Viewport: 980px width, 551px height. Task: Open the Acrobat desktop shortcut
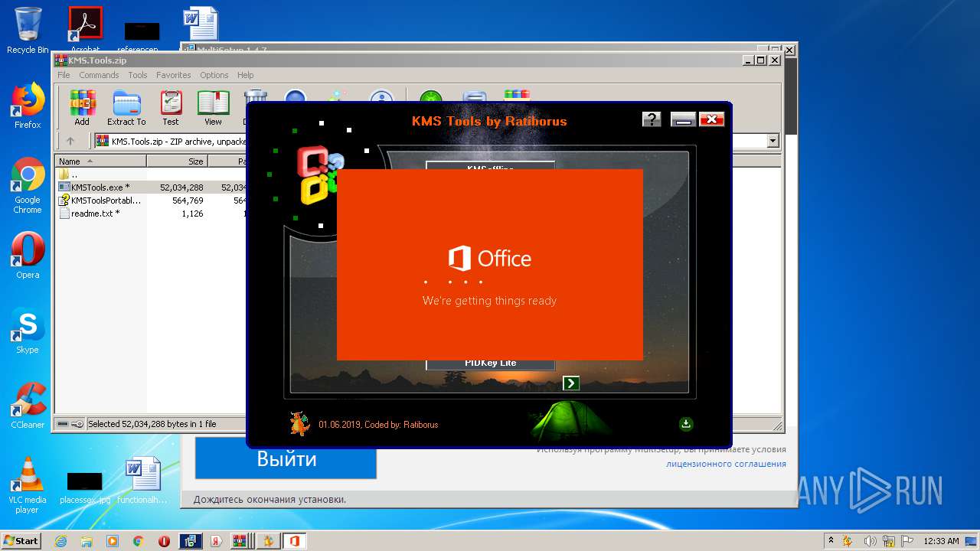pyautogui.click(x=85, y=31)
